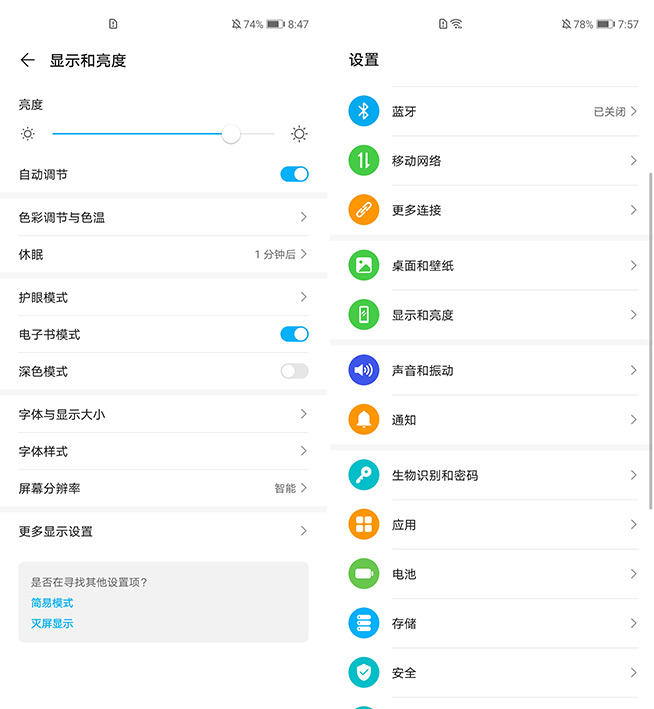Tap the 灭屏显示 link
This screenshot has width=654, height=709.
[52, 623]
